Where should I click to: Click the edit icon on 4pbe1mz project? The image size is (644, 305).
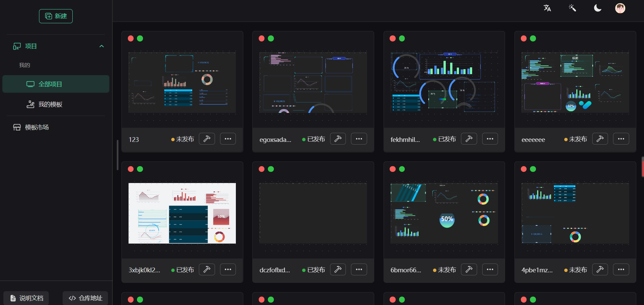600,269
